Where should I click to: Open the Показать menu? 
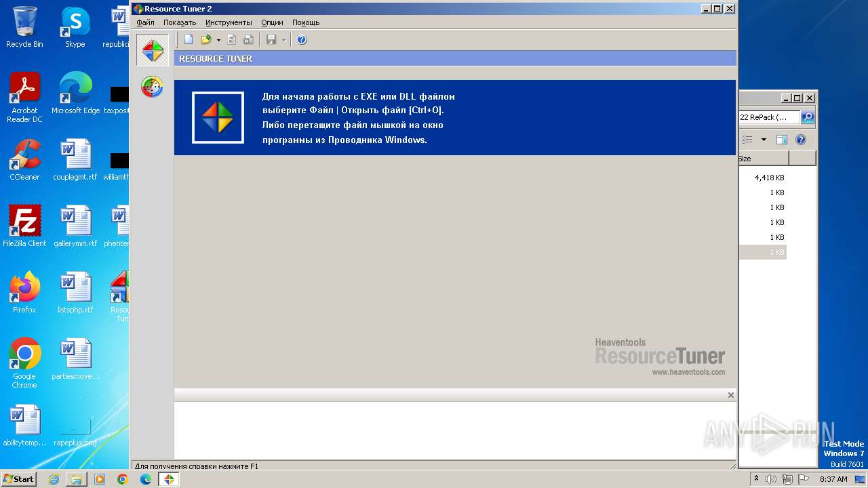click(180, 22)
